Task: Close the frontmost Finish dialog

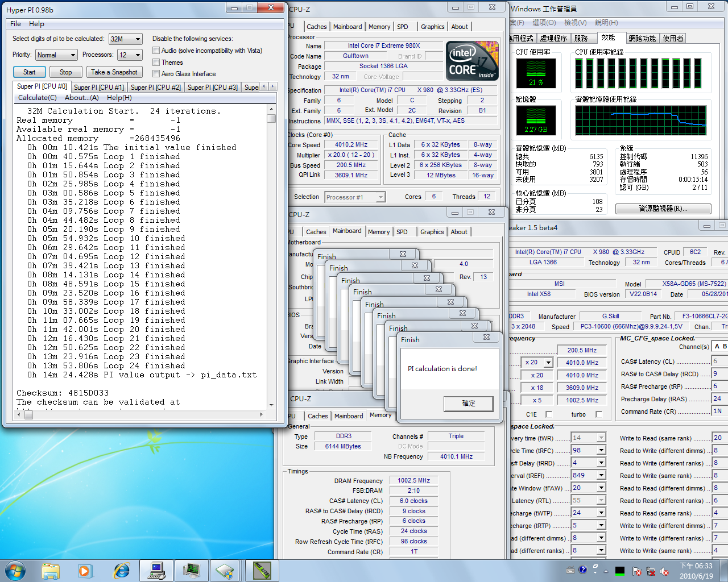Action: [x=486, y=337]
